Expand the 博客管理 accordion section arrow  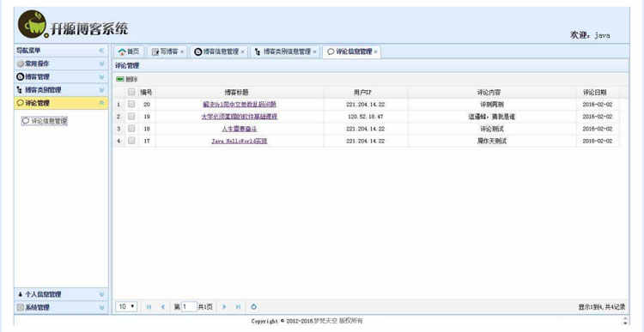[101, 76]
